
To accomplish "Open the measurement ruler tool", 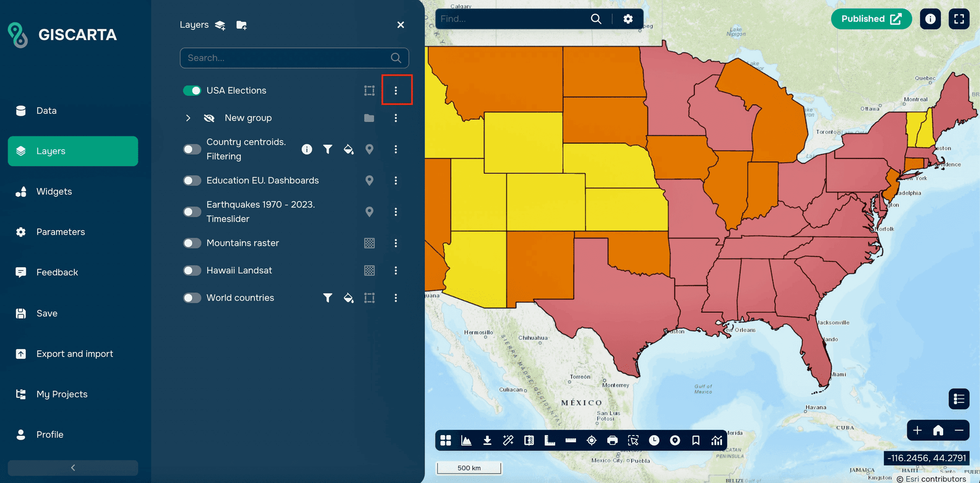I will [x=570, y=440].
